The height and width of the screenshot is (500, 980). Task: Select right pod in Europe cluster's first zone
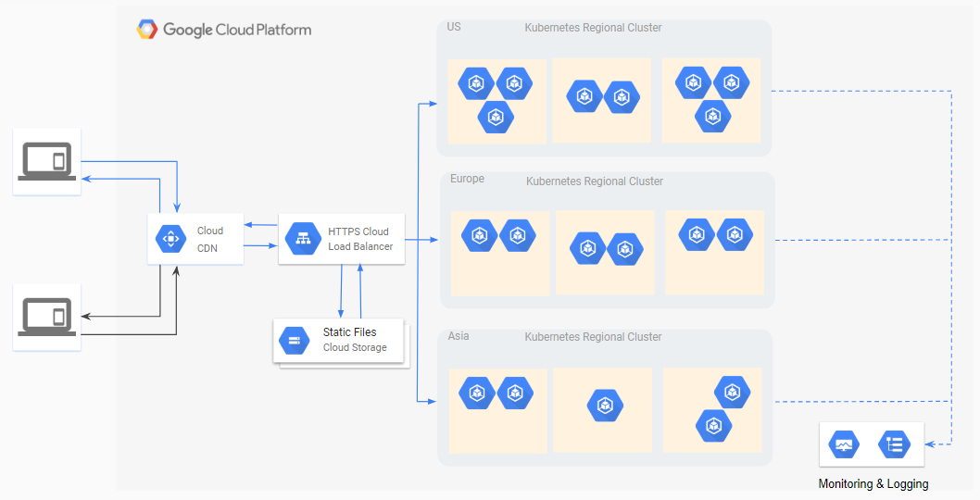coord(518,235)
